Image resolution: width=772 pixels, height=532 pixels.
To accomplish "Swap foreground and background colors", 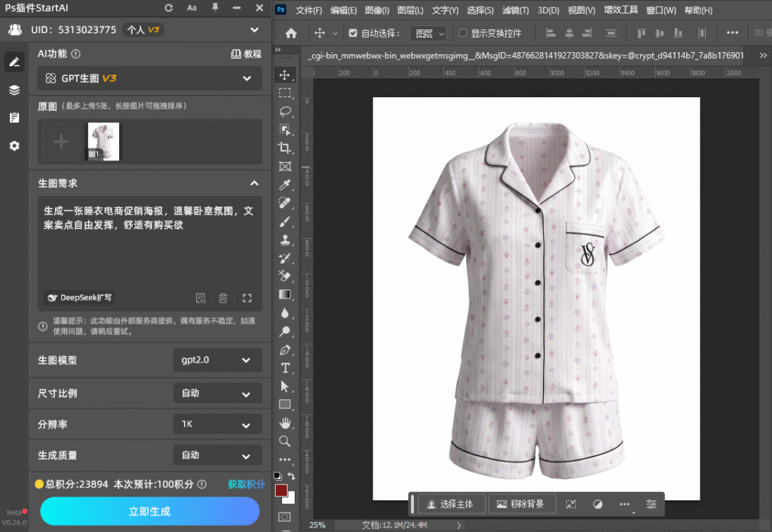I will (292, 476).
